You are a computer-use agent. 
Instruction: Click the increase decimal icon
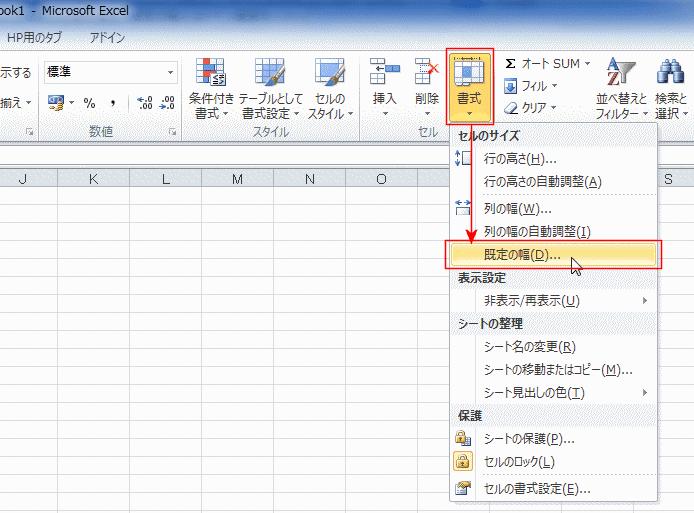(x=145, y=103)
